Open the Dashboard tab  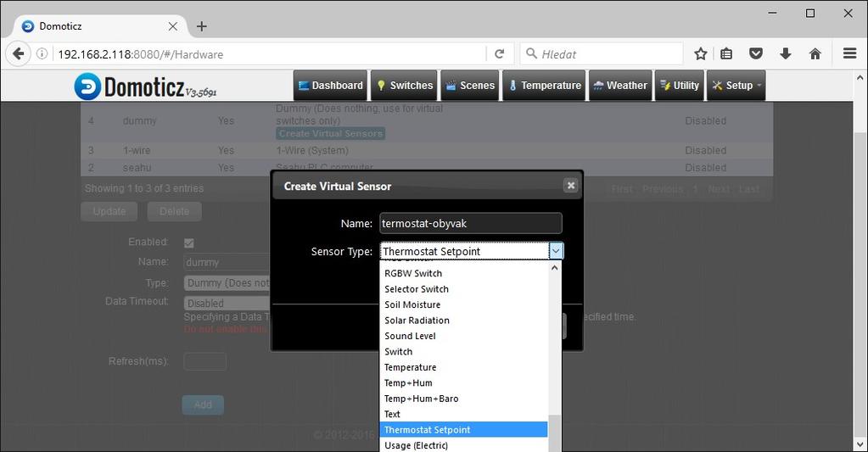pos(330,85)
